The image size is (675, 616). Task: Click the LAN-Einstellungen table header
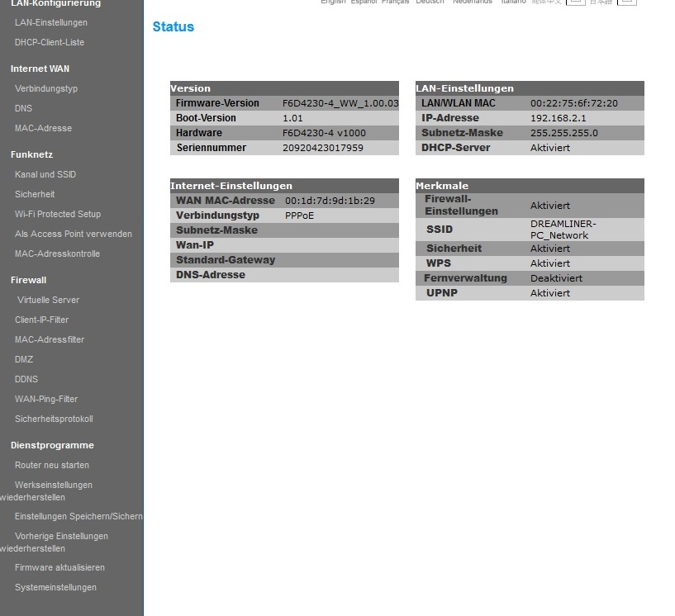pos(530,88)
